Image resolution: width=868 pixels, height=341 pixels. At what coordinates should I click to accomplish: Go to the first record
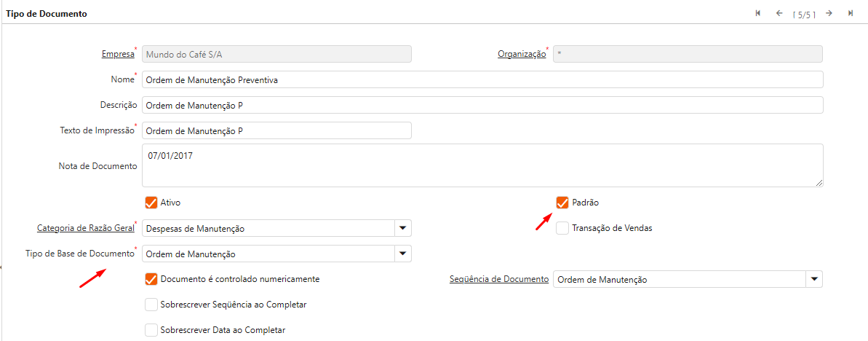[758, 13]
